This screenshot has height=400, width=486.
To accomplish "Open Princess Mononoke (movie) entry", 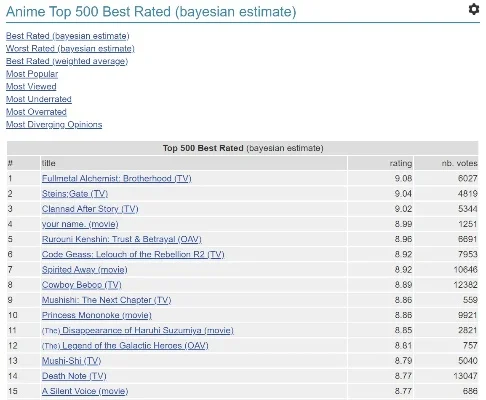I will coord(97,315).
